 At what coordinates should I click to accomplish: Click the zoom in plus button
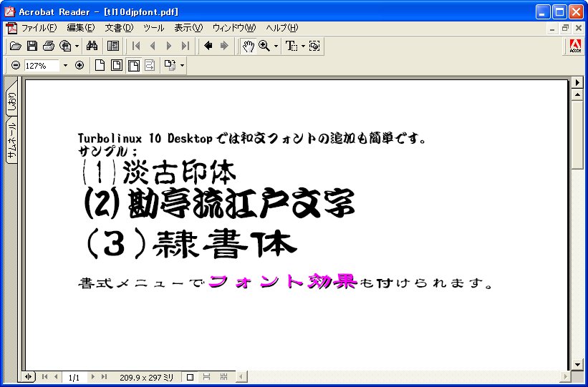79,66
